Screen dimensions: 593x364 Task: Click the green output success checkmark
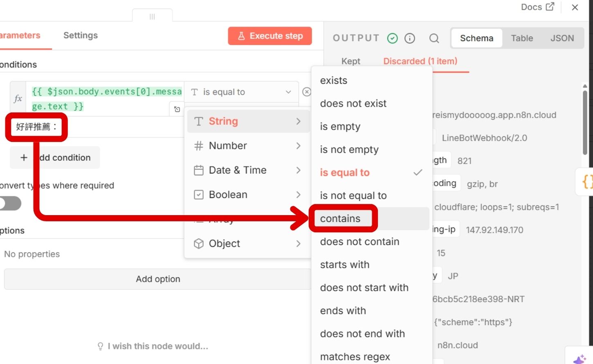(392, 38)
